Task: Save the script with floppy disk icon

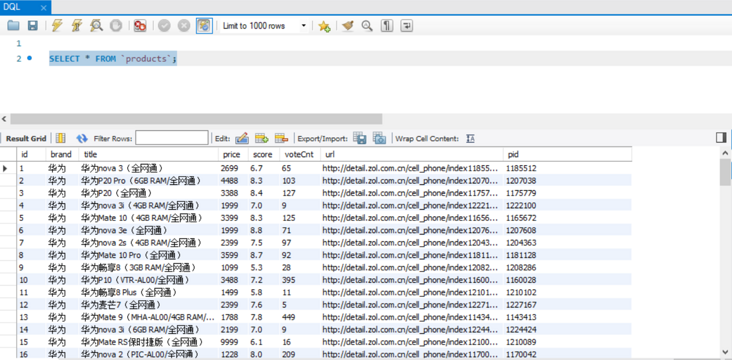Action: 32,26
